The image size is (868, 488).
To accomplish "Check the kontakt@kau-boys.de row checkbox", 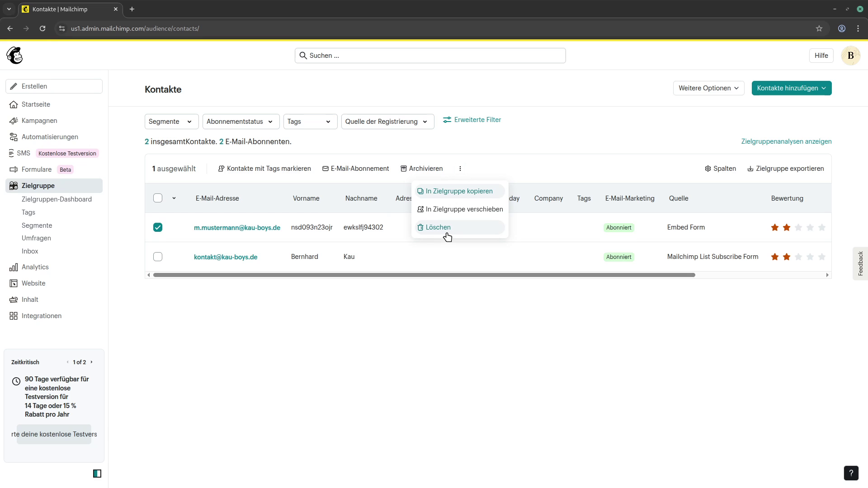I will pos(158,257).
